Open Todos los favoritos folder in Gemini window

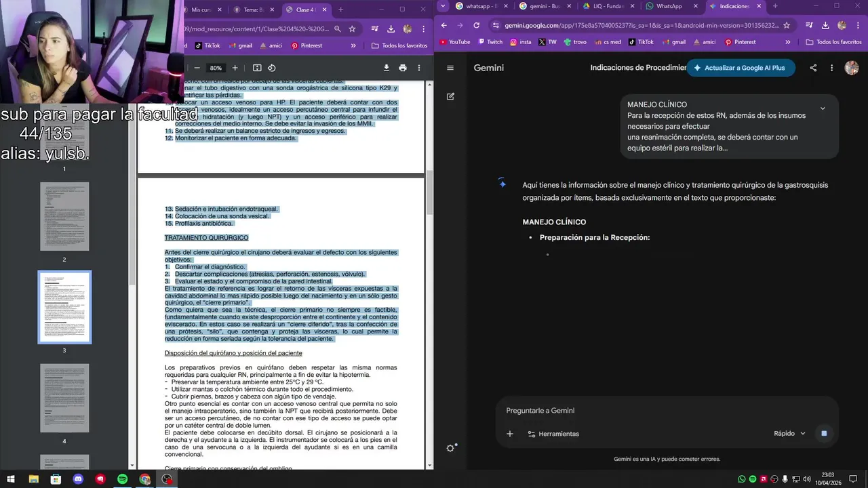point(833,42)
